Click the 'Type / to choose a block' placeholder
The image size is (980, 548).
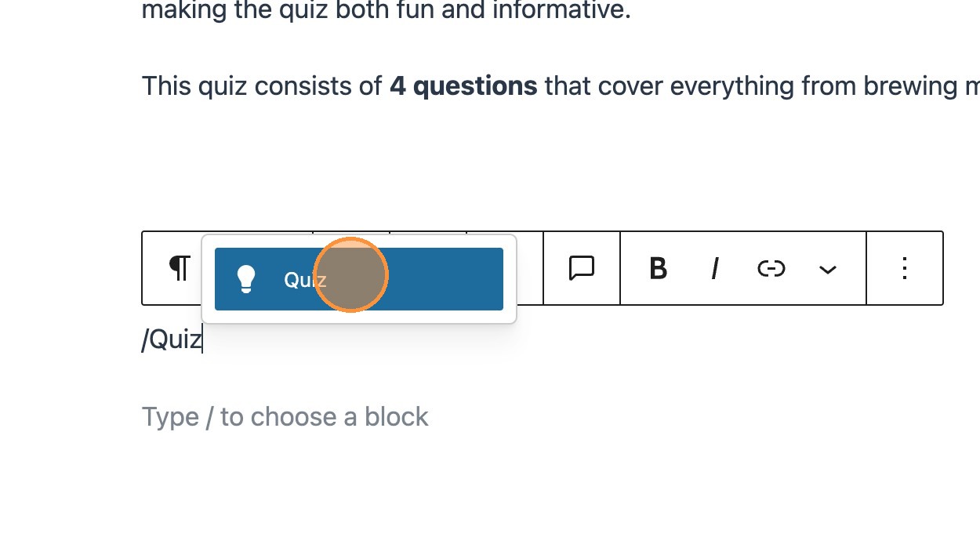(x=285, y=416)
